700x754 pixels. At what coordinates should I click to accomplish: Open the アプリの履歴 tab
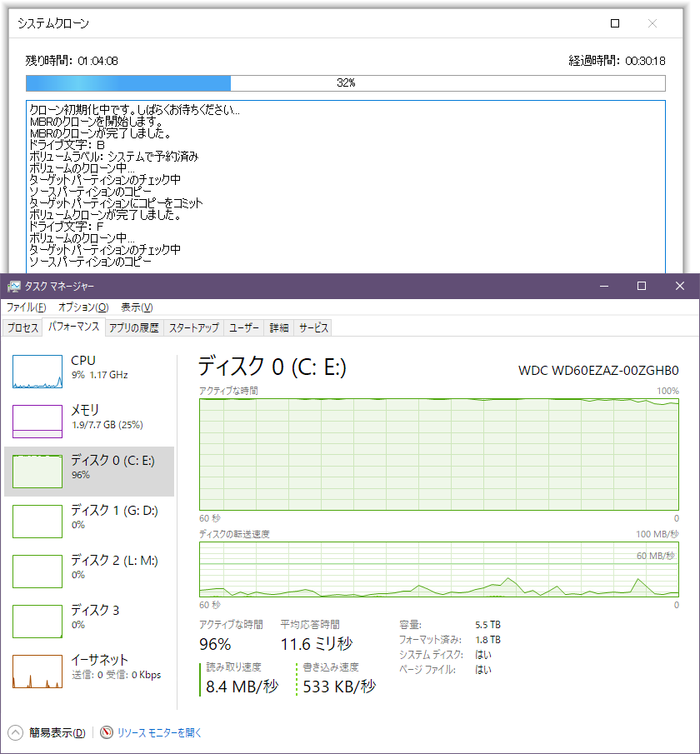pos(133,327)
